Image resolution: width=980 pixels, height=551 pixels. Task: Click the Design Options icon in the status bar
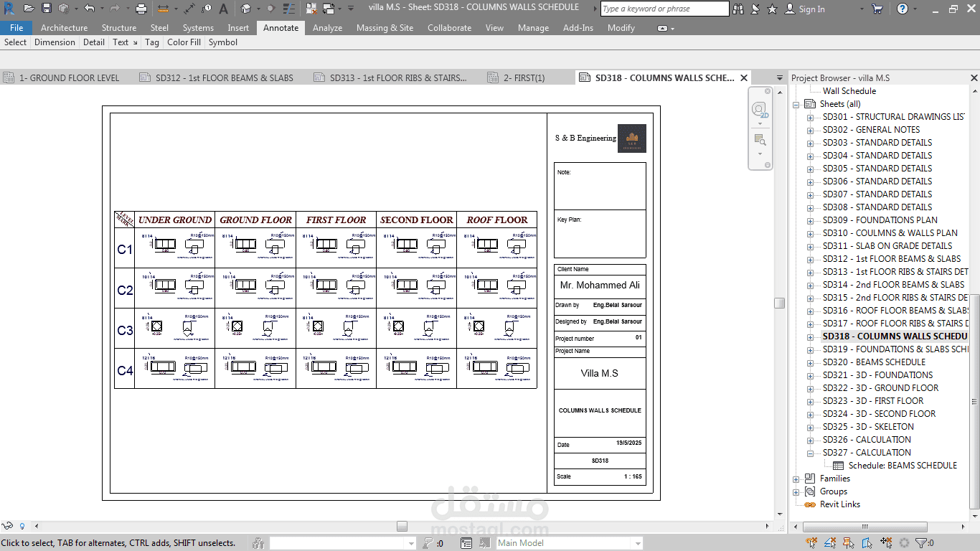(466, 543)
